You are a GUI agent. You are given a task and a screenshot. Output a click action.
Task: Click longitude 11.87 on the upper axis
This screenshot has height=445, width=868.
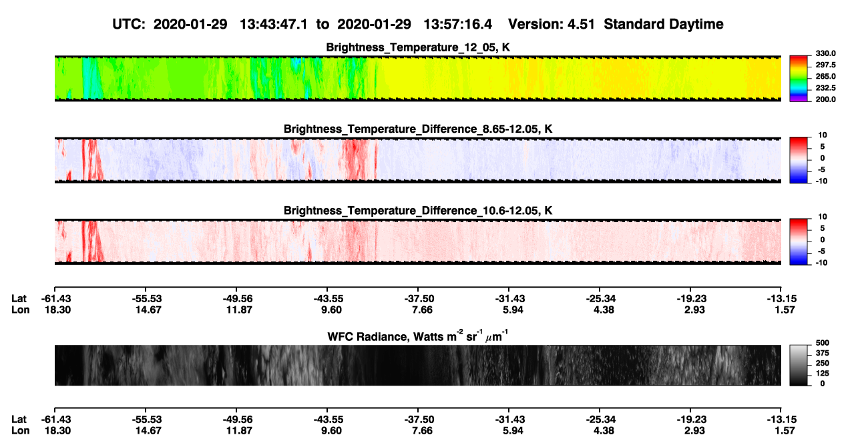(x=239, y=310)
